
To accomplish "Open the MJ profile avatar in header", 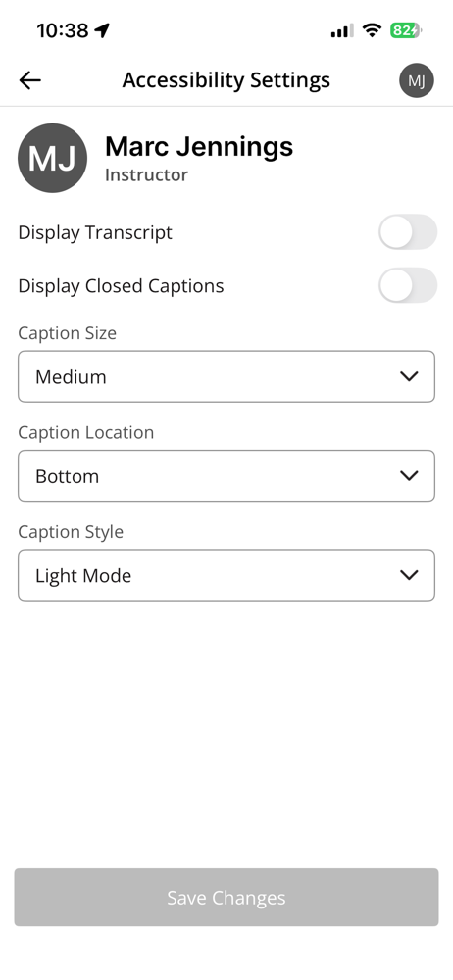I will [x=417, y=80].
